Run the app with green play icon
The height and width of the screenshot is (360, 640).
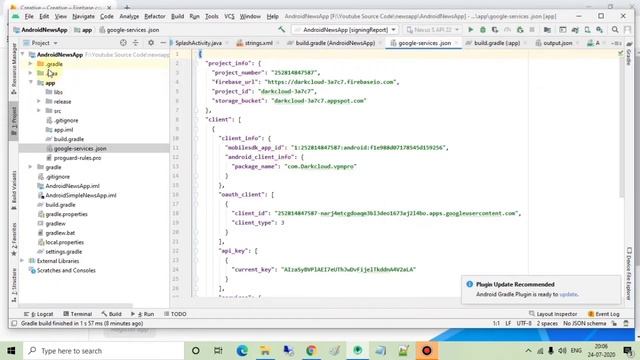point(471,30)
